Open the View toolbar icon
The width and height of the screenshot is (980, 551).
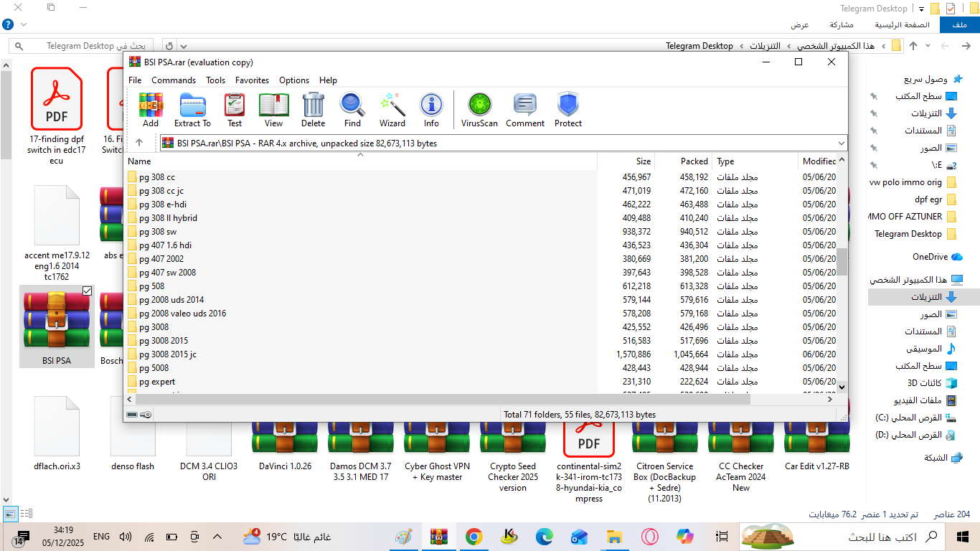click(x=273, y=110)
